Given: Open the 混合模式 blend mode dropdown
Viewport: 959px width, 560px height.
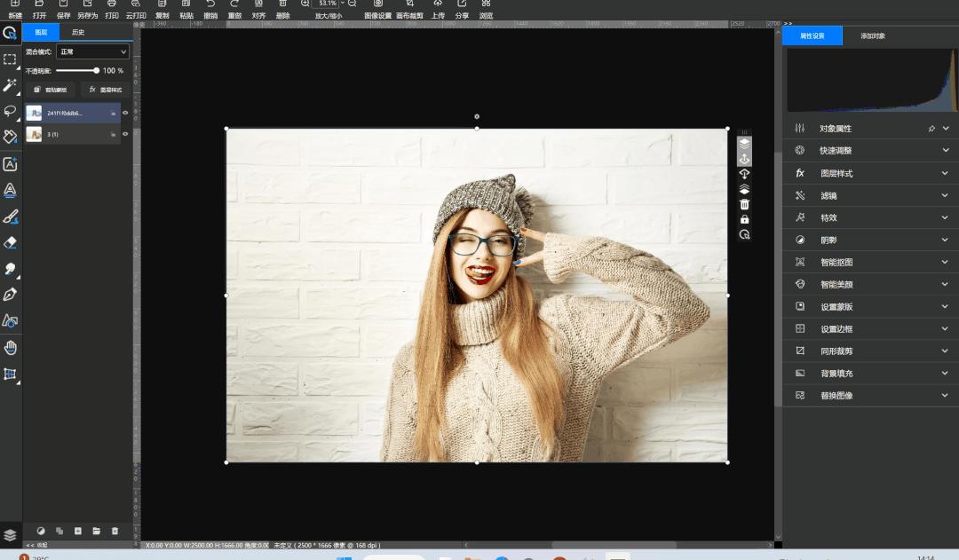Looking at the screenshot, I should (x=92, y=52).
